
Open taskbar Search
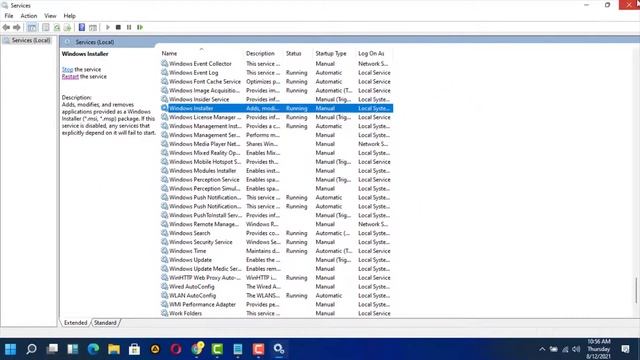pyautogui.click(x=31, y=349)
